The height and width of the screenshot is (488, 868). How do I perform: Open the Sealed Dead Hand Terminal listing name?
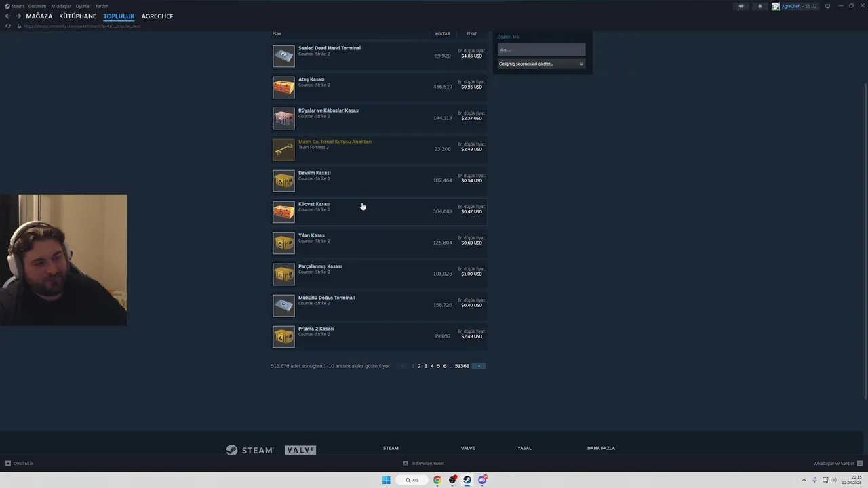click(330, 48)
